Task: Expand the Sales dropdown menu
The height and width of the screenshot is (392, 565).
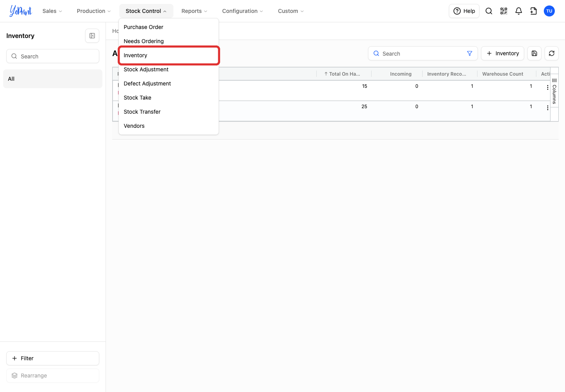Action: pos(52,11)
